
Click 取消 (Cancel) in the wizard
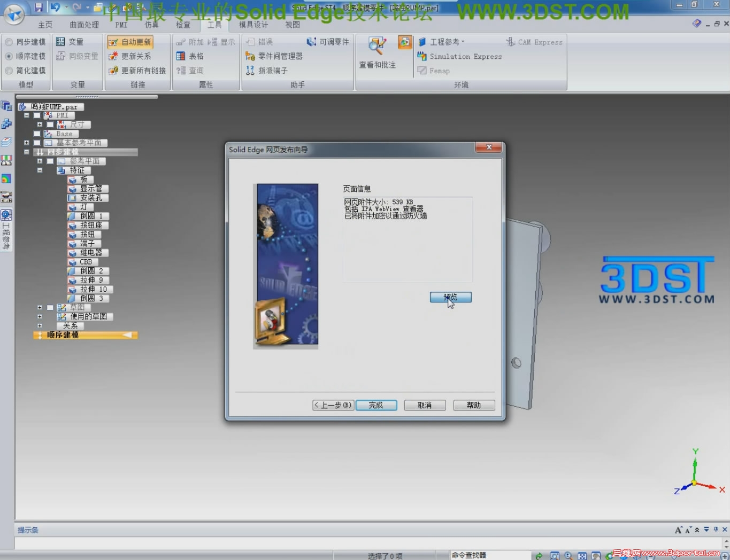click(425, 405)
